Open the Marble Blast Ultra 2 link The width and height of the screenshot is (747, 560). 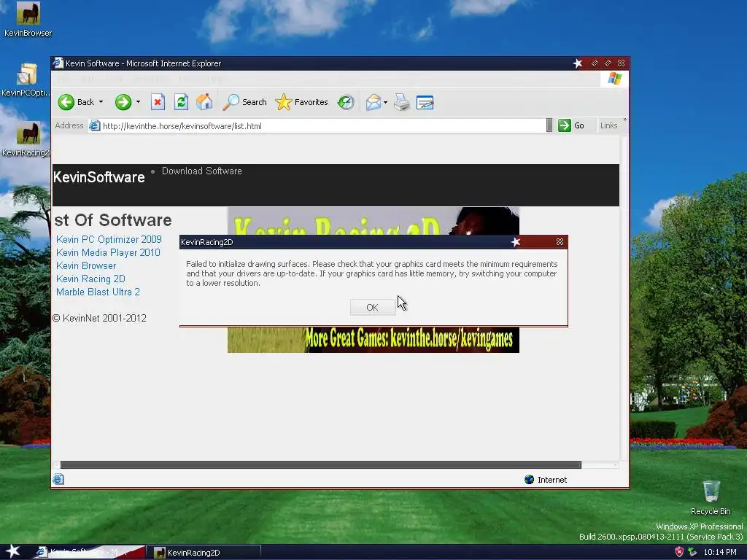click(98, 292)
